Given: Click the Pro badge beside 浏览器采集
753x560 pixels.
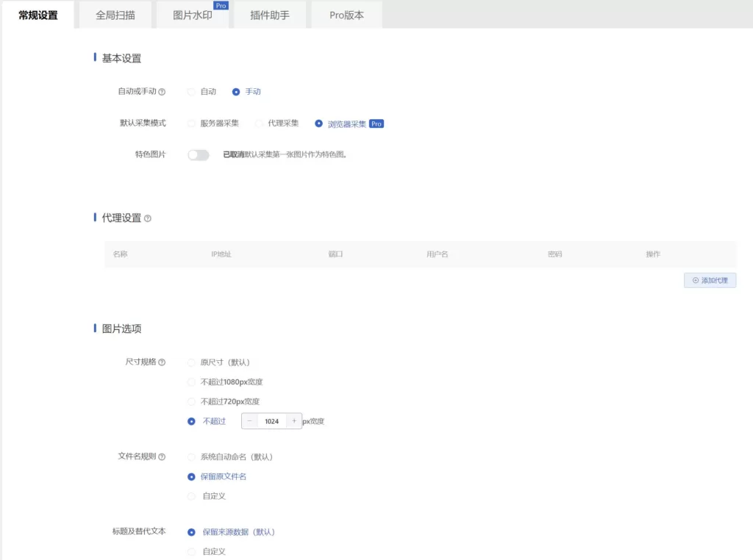Looking at the screenshot, I should pos(376,124).
